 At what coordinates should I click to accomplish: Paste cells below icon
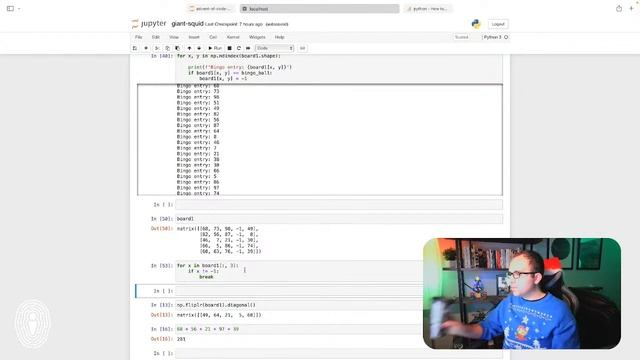click(x=178, y=48)
